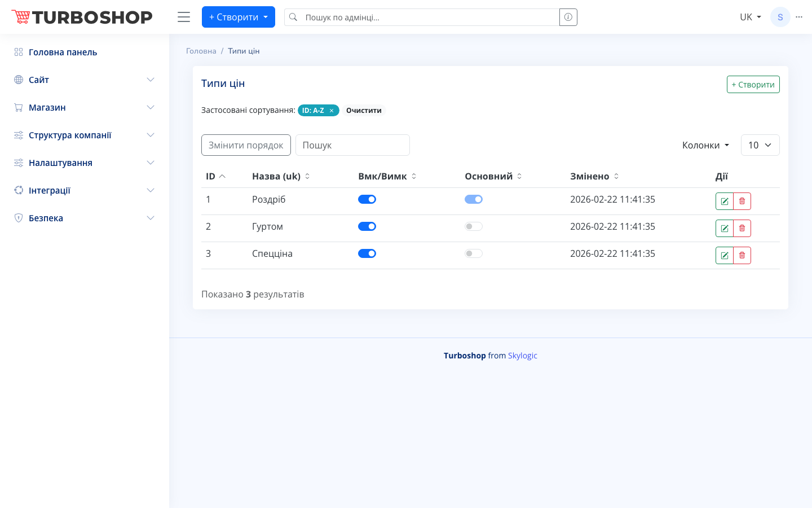This screenshot has width=812, height=508.
Task: Click the Головна breadcrumb link
Action: [x=201, y=51]
